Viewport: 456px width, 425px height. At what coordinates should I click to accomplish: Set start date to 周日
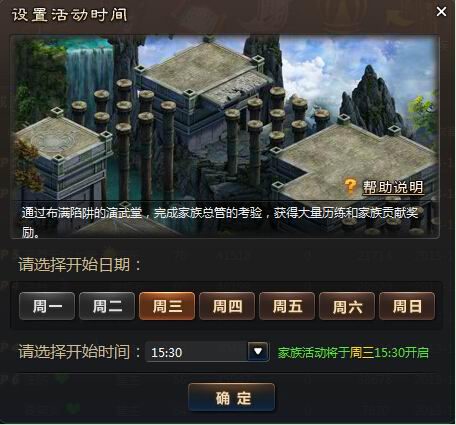point(407,306)
